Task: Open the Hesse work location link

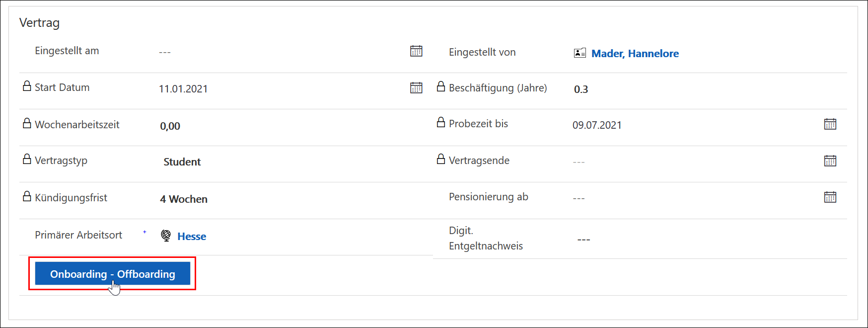Action: (192, 237)
